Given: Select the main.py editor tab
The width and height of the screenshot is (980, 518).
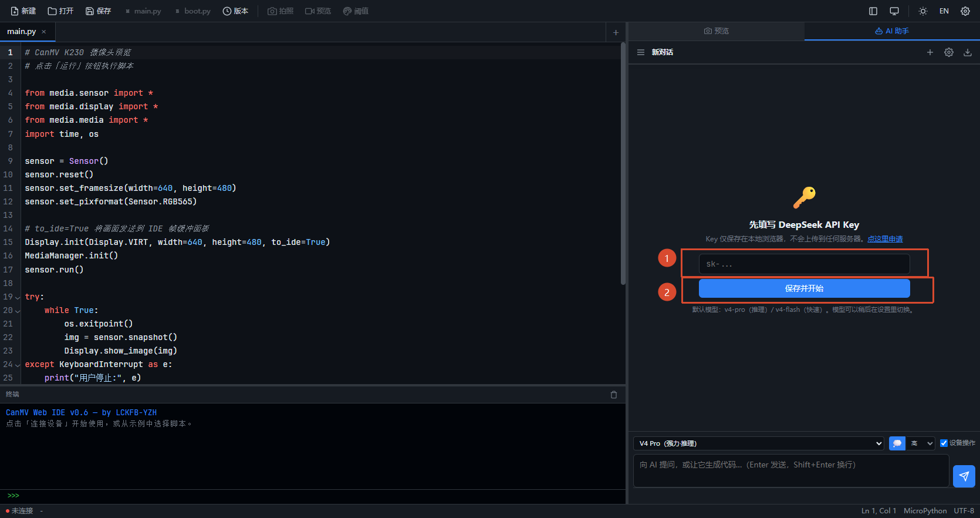Looking at the screenshot, I should (22, 32).
